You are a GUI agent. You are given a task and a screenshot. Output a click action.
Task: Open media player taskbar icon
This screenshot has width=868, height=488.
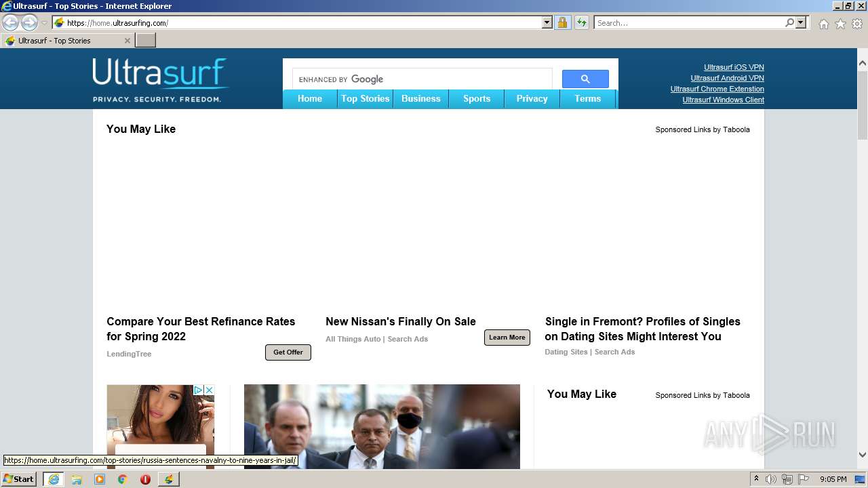click(x=100, y=479)
